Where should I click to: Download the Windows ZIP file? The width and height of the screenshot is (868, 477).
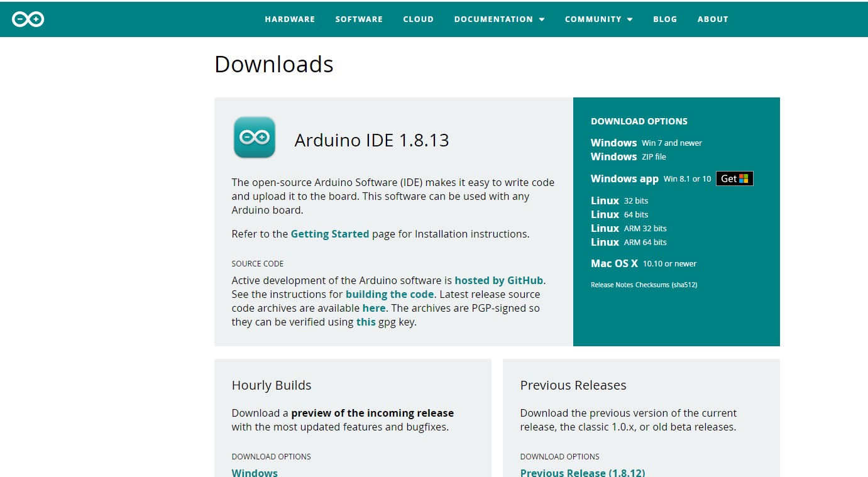pyautogui.click(x=629, y=156)
